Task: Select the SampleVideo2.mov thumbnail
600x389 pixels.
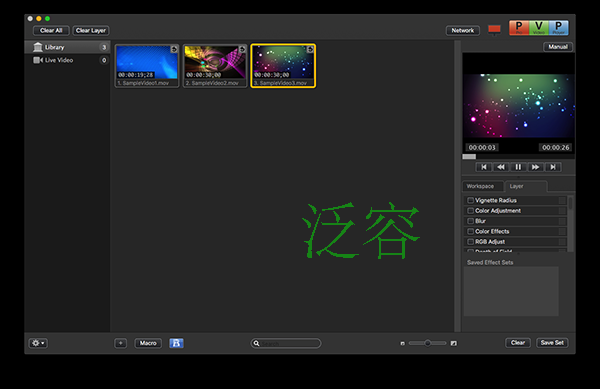Action: click(x=215, y=65)
